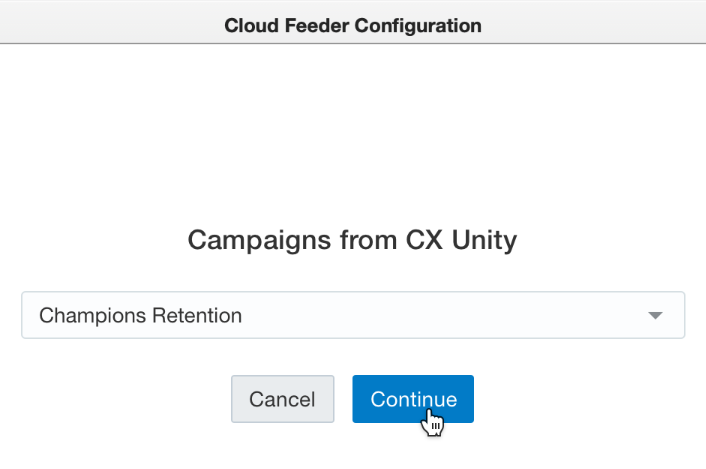Open the Campaigns from CX Unity dropdown
706x469 pixels.
pos(353,315)
